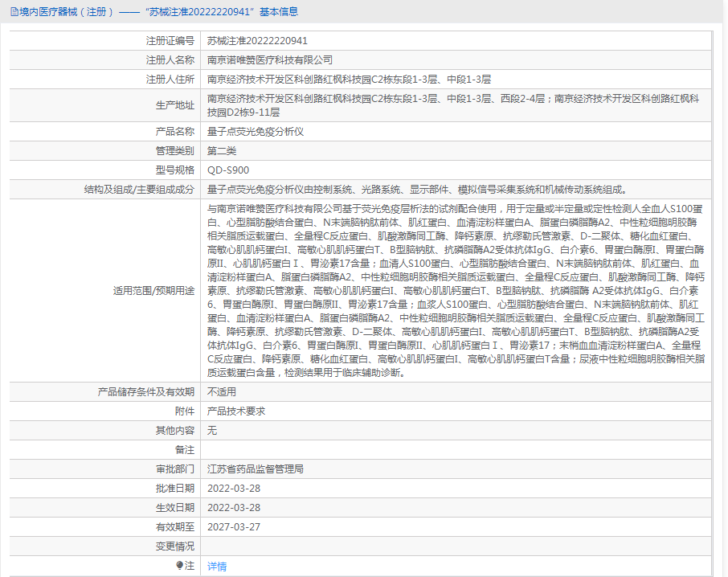Click the 备注 label
The width and height of the screenshot is (728, 577).
[185, 450]
